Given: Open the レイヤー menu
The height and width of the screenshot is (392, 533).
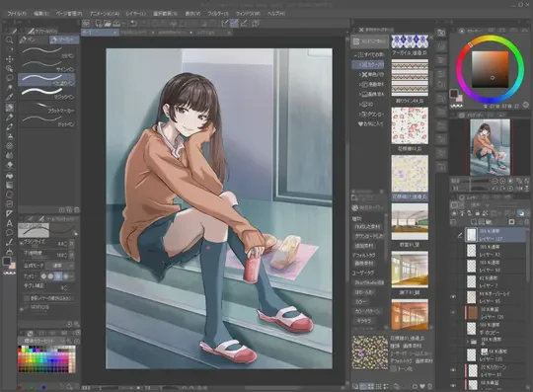Looking at the screenshot, I should click(x=135, y=14).
